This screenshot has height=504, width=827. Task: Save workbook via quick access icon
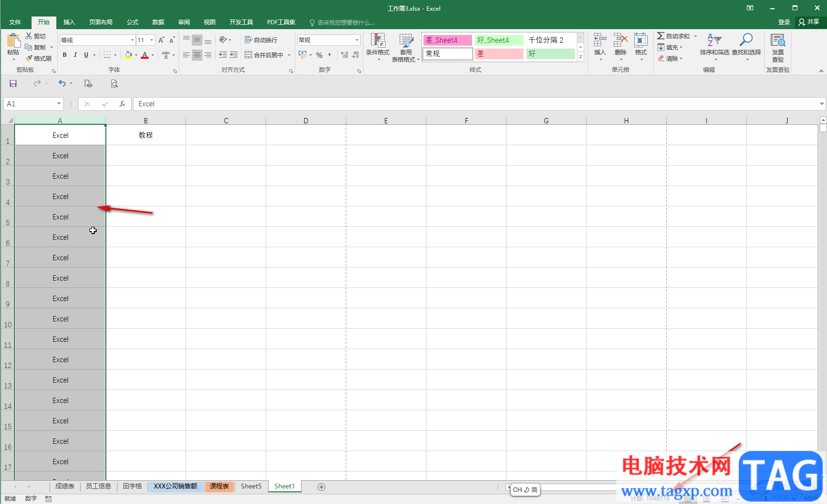[13, 84]
